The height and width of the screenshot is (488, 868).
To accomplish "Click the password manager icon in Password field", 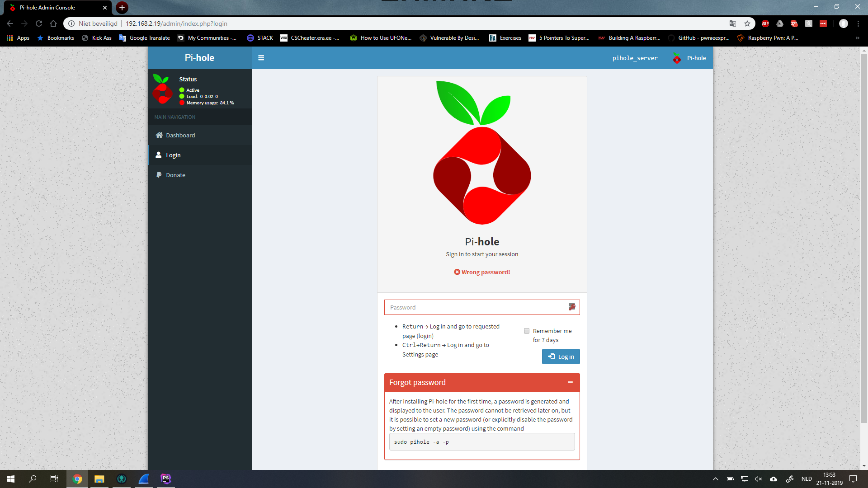I will click(x=572, y=307).
